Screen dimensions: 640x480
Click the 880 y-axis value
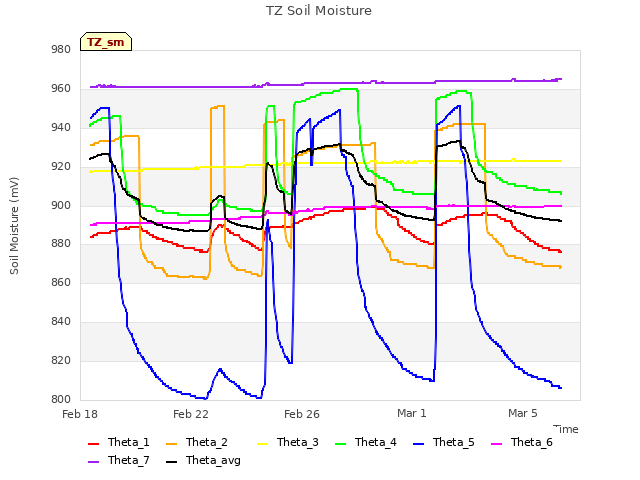[61, 244]
